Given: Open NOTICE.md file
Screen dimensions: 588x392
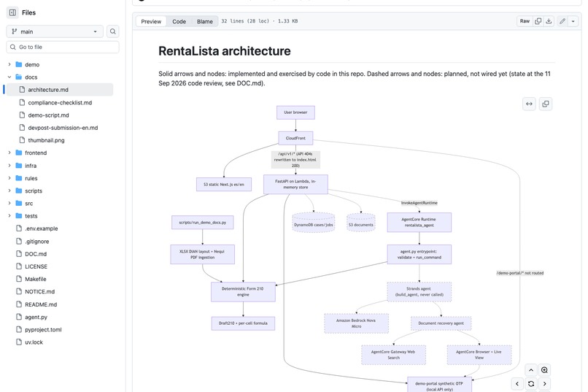Looking at the screenshot, I should tap(39, 291).
